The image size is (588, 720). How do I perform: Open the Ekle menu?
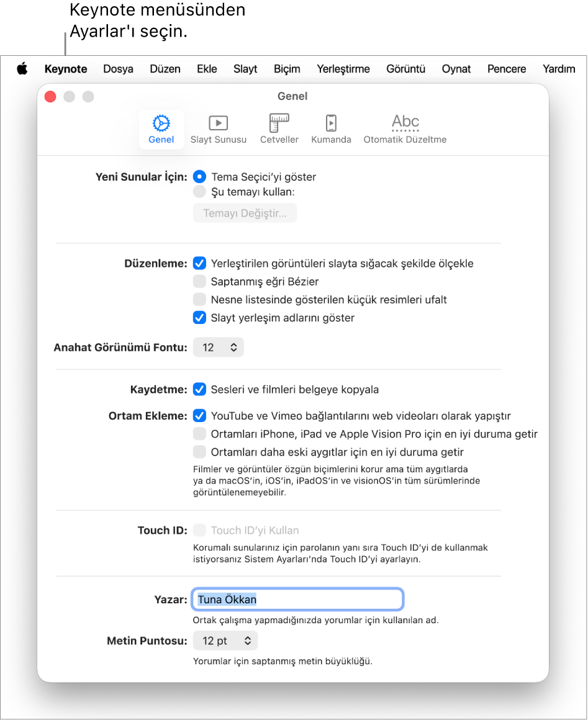pos(207,69)
